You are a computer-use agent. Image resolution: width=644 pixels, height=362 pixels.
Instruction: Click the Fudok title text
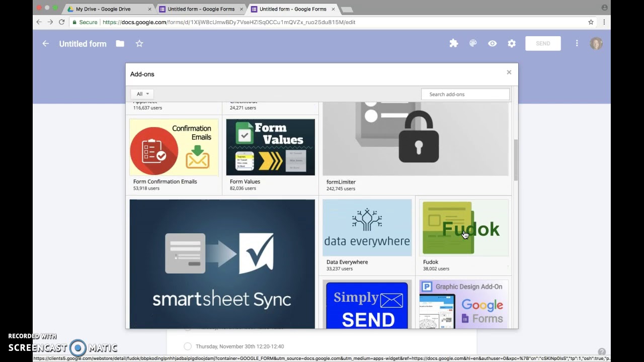pos(431,262)
